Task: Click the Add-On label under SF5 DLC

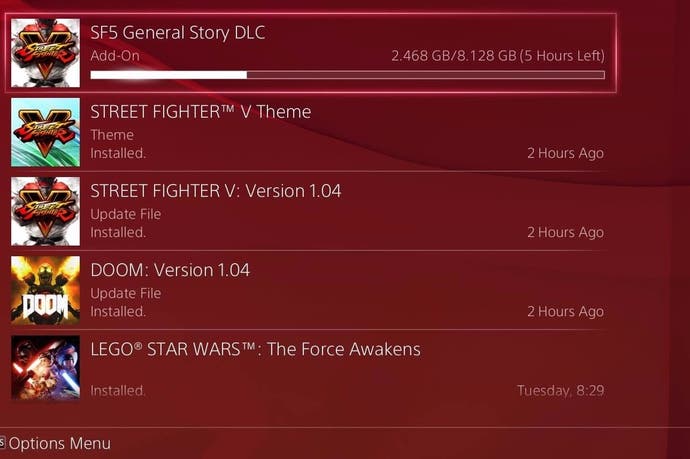Action: coord(115,56)
